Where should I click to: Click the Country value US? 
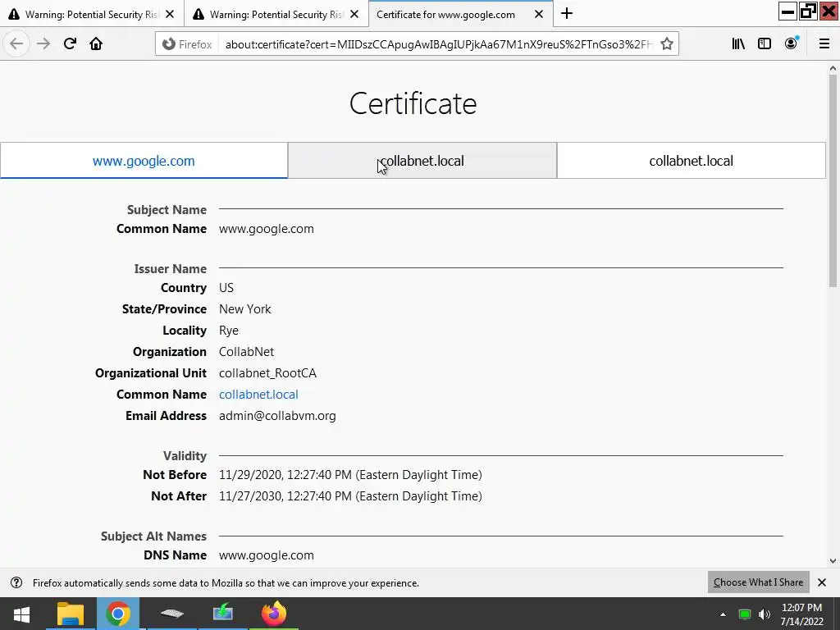(x=226, y=288)
